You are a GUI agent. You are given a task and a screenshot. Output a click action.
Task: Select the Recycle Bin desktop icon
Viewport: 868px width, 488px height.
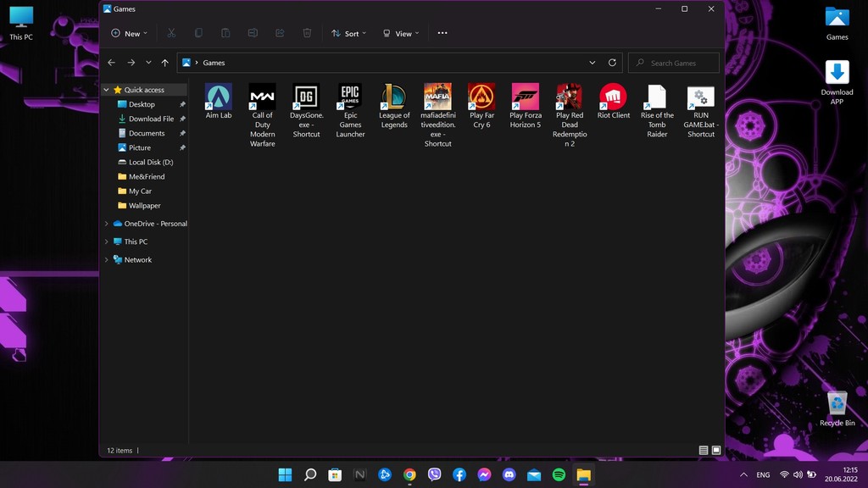[837, 409]
